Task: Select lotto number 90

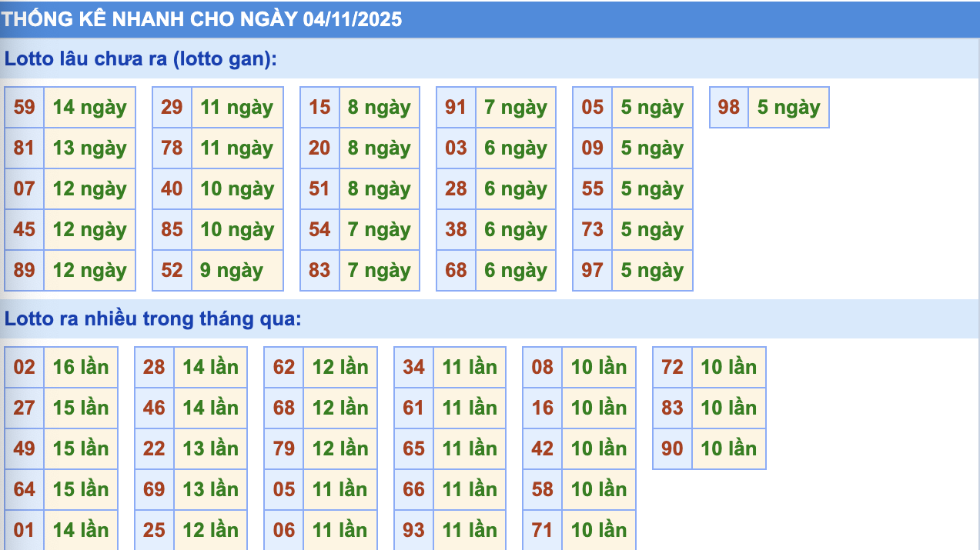Action: (672, 448)
